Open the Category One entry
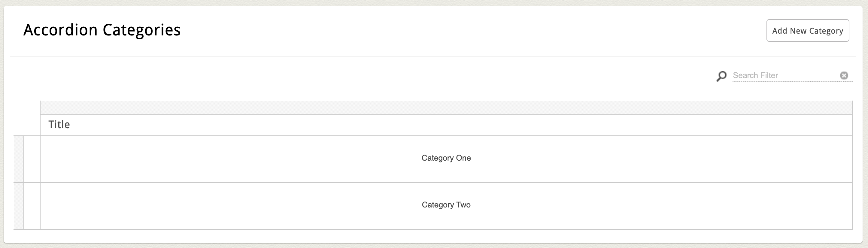The image size is (868, 248). click(x=446, y=158)
